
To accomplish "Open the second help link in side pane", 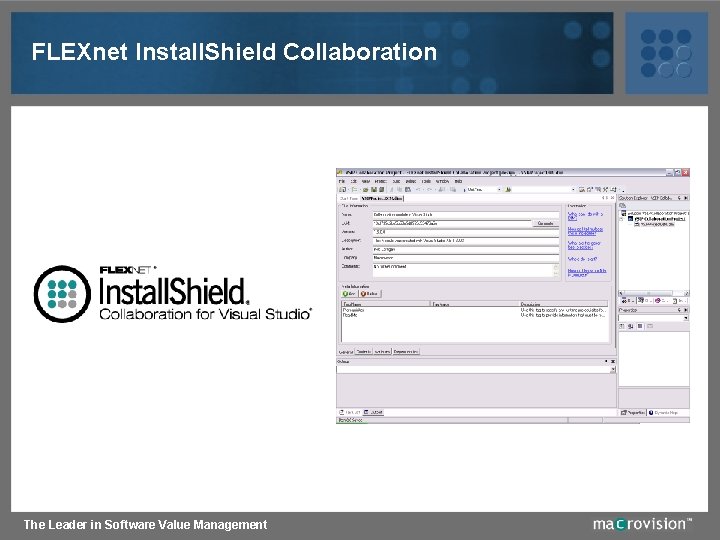I will 585,231.
